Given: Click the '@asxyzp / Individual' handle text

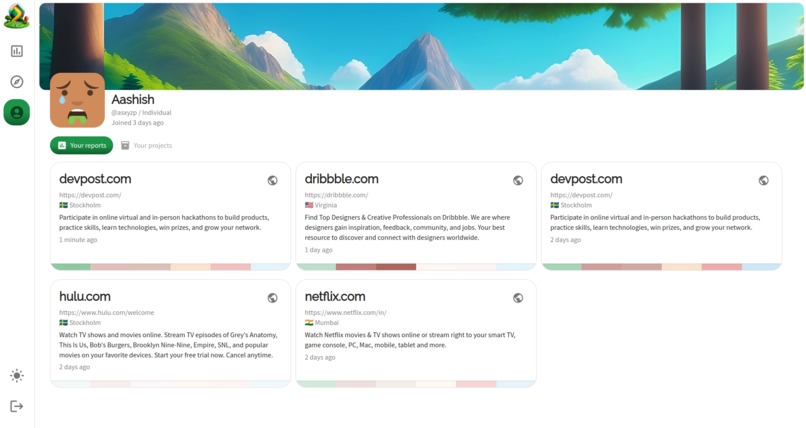Looking at the screenshot, I should [141, 113].
